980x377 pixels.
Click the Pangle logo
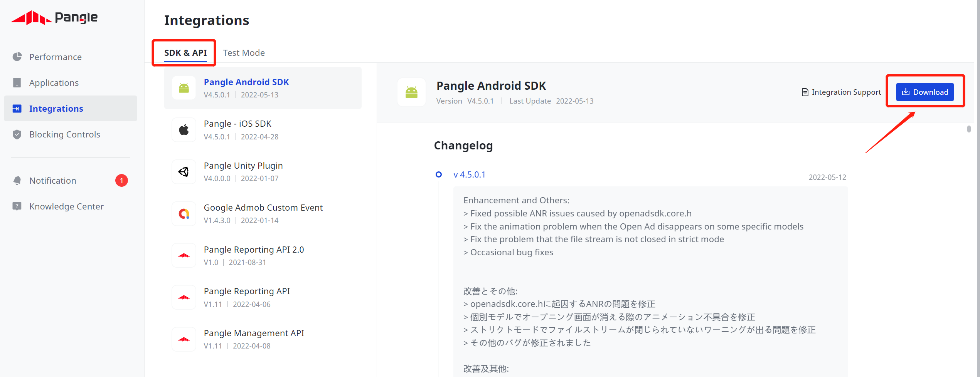click(54, 18)
